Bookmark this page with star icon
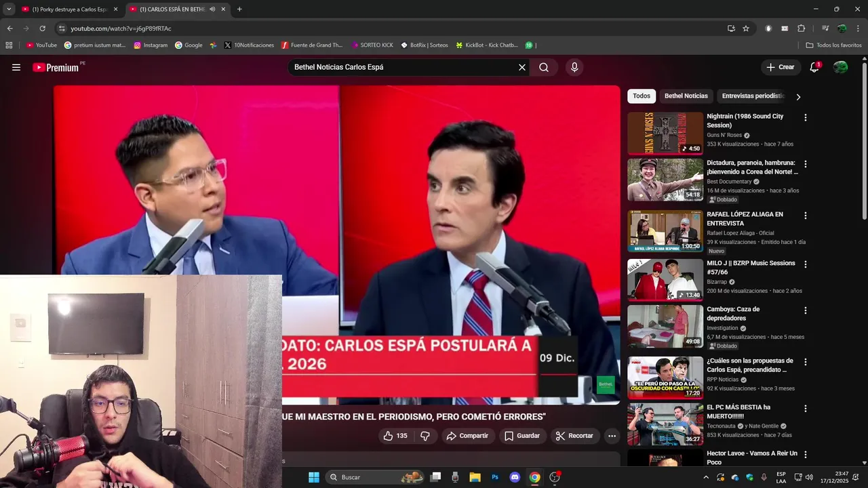The width and height of the screenshot is (868, 488). tap(746, 28)
